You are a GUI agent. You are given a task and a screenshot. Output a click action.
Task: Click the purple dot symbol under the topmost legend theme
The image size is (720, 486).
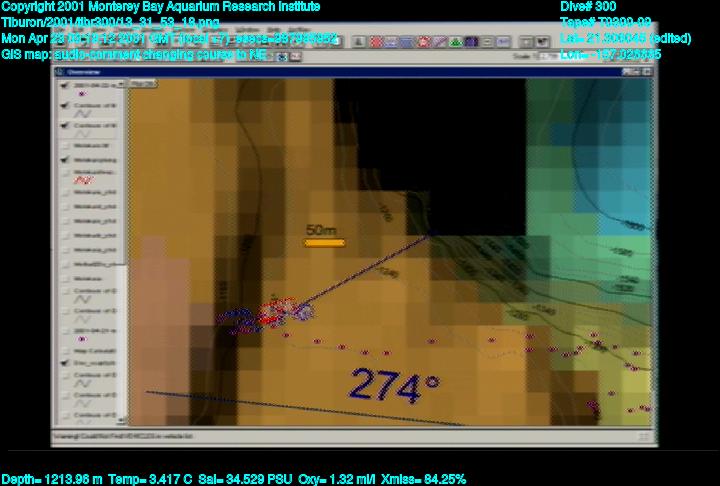pyautogui.click(x=82, y=94)
